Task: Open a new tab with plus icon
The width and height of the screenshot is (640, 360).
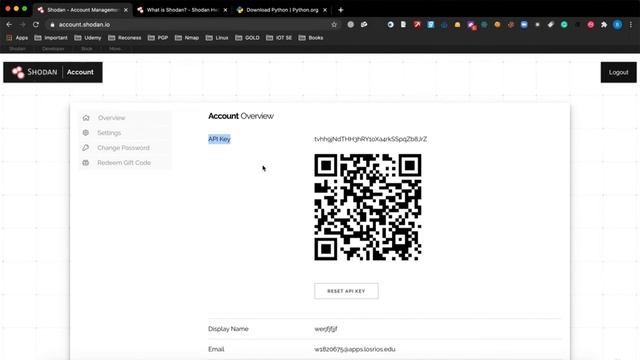Action: (341, 10)
